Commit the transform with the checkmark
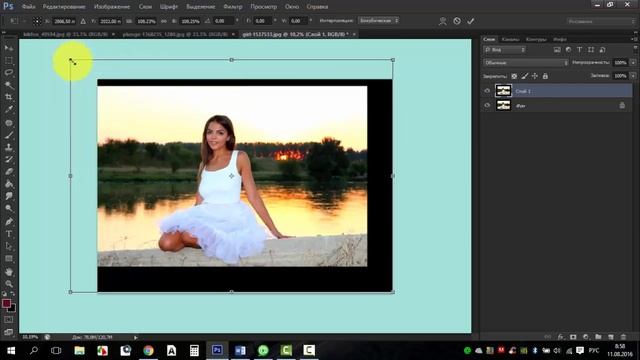The width and height of the screenshot is (640, 360). [x=471, y=21]
